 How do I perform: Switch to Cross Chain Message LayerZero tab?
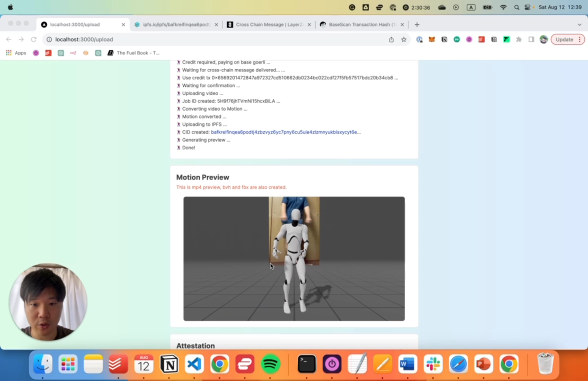point(269,24)
